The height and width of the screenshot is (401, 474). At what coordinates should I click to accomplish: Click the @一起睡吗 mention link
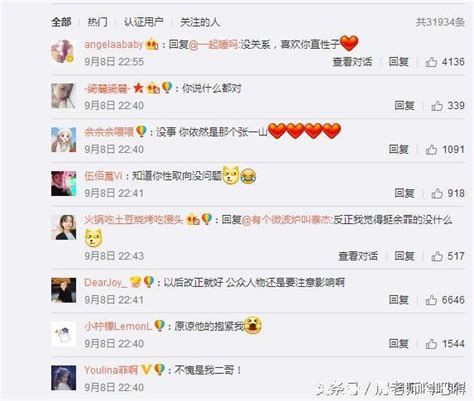[214, 44]
